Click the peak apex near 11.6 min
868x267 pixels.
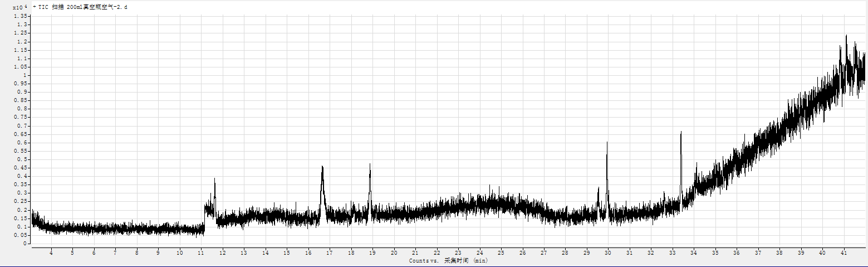(x=215, y=179)
